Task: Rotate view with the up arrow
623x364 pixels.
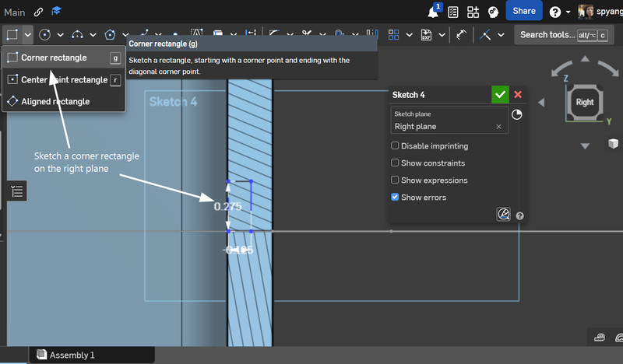Action: pyautogui.click(x=585, y=59)
